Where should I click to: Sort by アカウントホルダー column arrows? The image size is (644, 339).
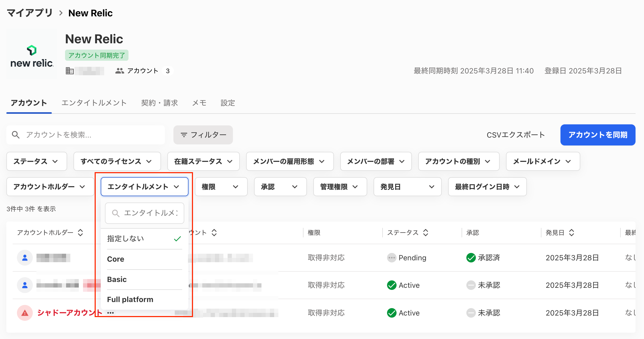point(80,233)
